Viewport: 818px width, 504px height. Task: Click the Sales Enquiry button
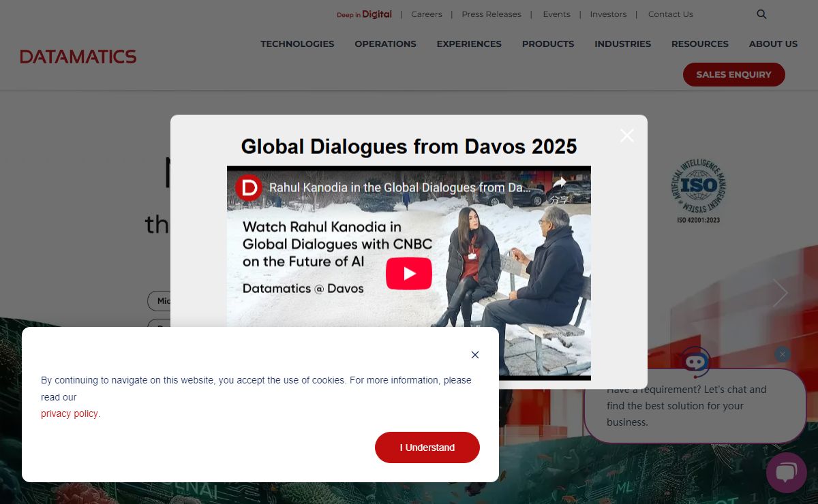pyautogui.click(x=734, y=75)
